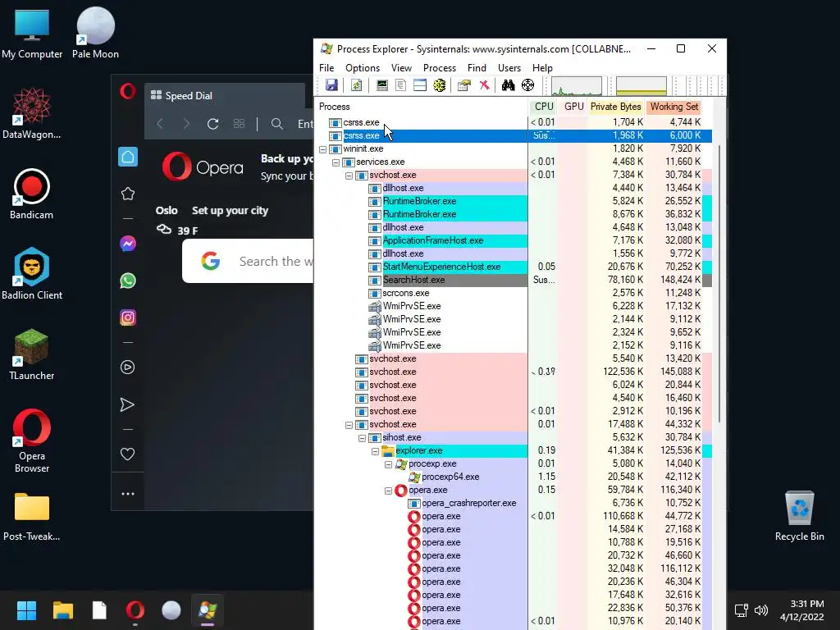
Task: Select the StartMenuExperienceHost.exe process
Action: (x=441, y=267)
